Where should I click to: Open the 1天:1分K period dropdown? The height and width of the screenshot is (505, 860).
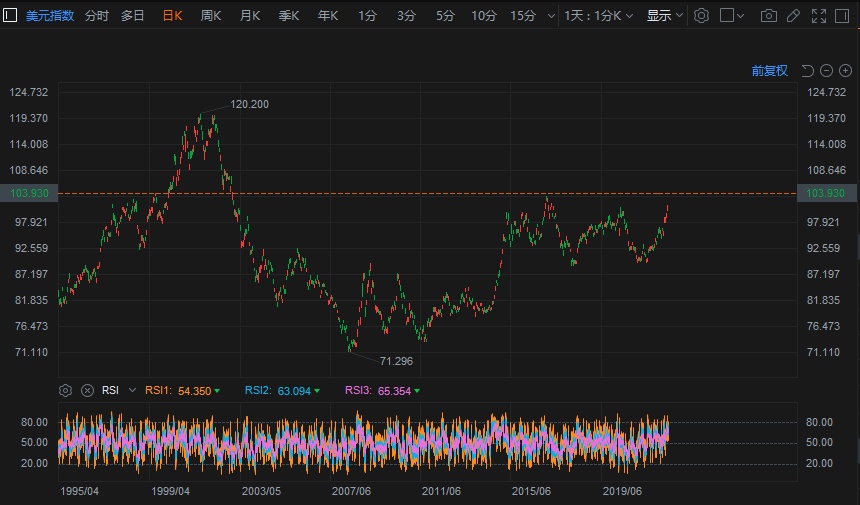tap(597, 16)
